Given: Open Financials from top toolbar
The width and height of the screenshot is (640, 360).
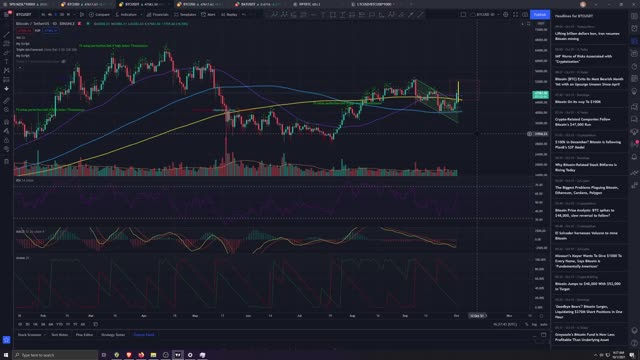Looking at the screenshot, I should click(x=158, y=14).
